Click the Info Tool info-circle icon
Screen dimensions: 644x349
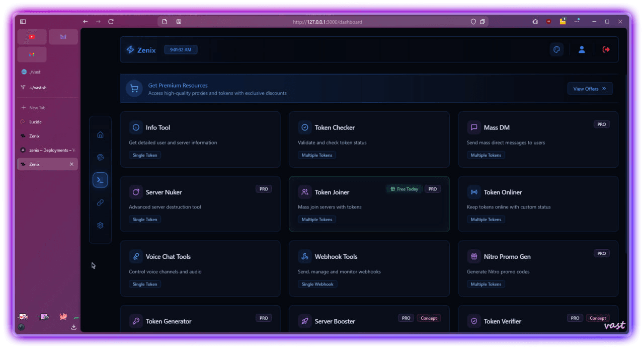pos(136,127)
